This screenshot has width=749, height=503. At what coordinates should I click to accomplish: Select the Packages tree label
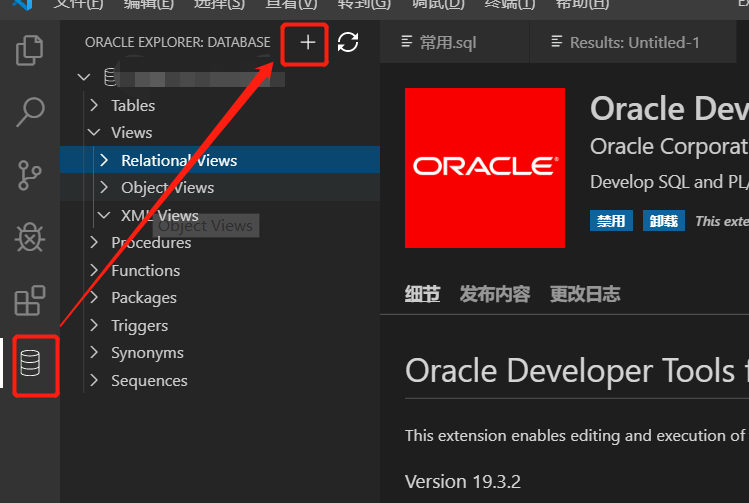(x=144, y=298)
